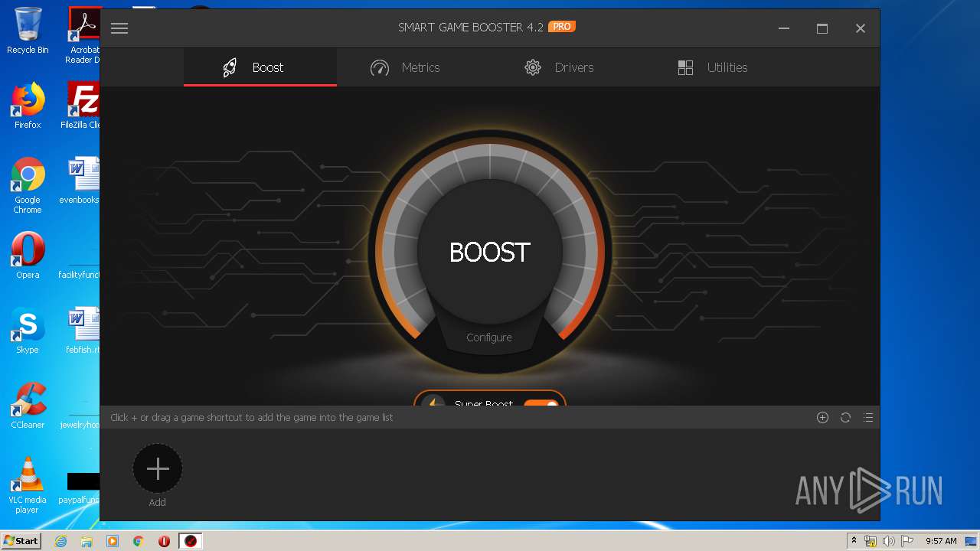Select the Skype desktop icon

(28, 331)
